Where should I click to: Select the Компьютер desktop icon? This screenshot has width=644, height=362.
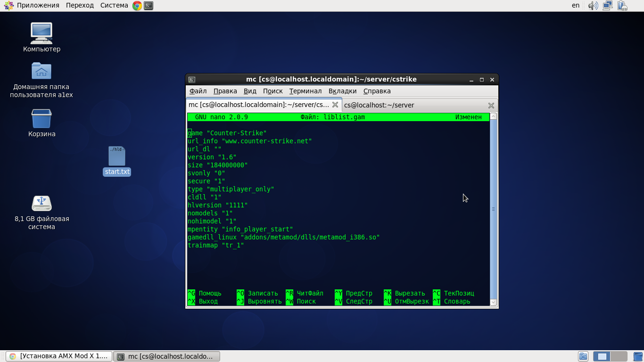[41, 37]
